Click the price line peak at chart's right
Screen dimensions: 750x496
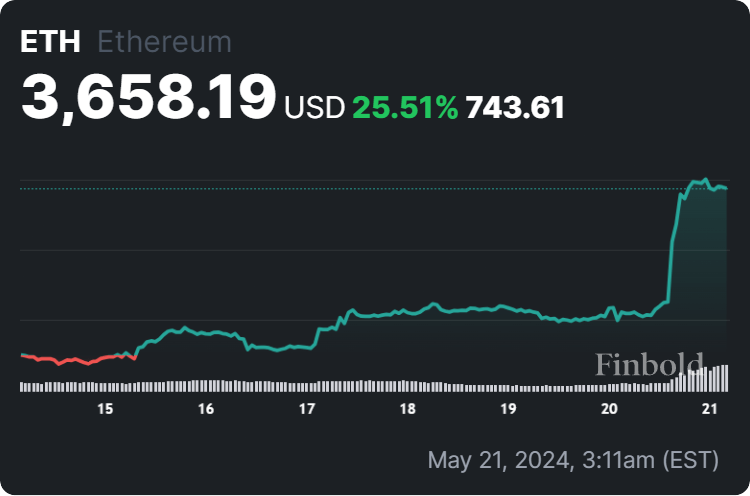pyautogui.click(x=706, y=180)
